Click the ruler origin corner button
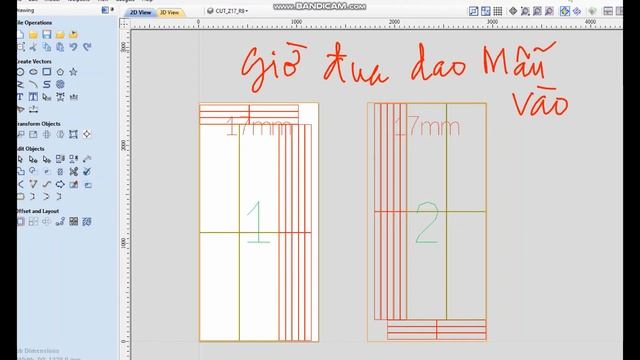 click(124, 24)
